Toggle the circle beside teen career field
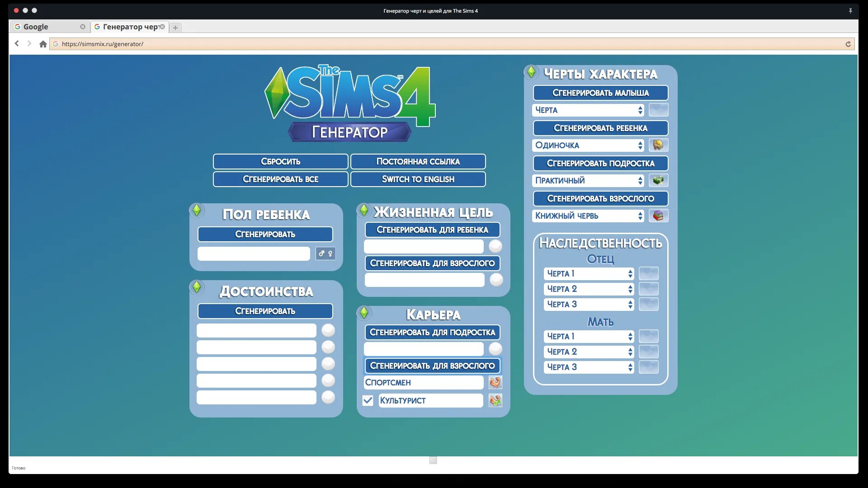This screenshot has height=488, width=868. 495,349
